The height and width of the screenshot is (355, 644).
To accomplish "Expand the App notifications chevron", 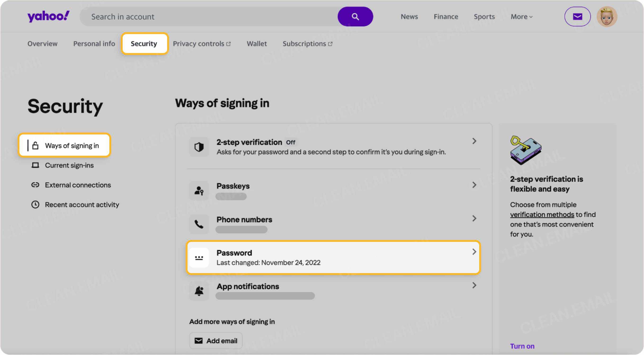I will [x=474, y=285].
